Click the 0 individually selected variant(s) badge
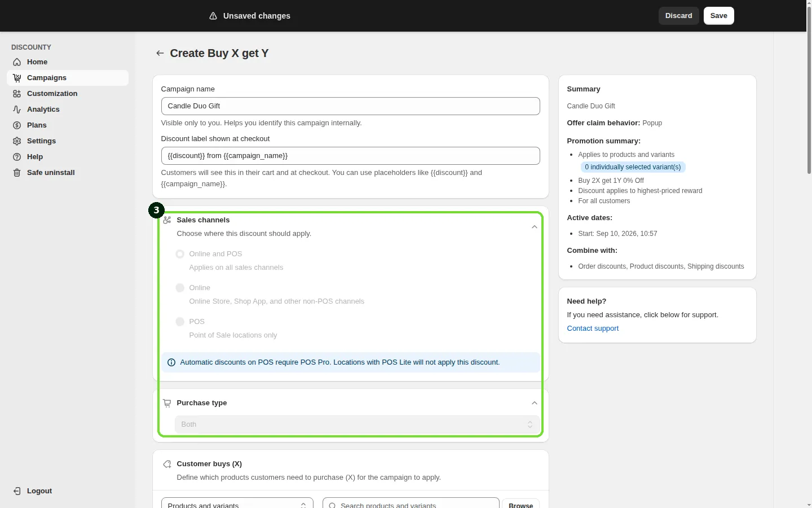 coord(633,167)
